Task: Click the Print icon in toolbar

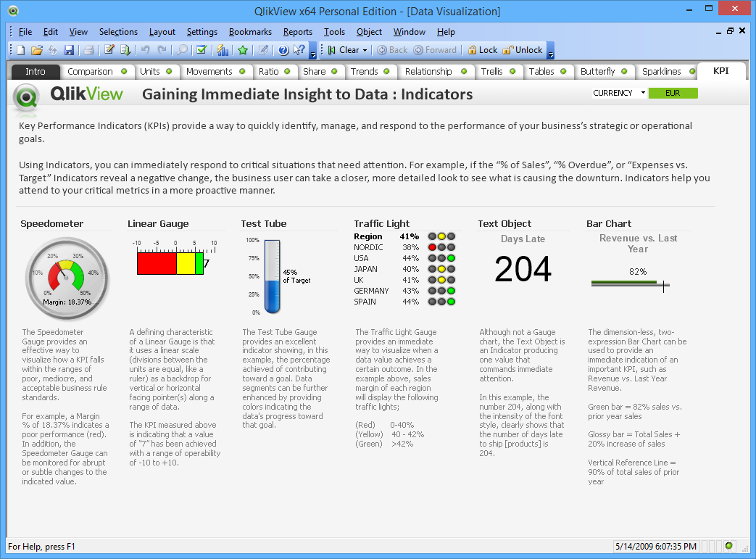Action: tap(88, 50)
